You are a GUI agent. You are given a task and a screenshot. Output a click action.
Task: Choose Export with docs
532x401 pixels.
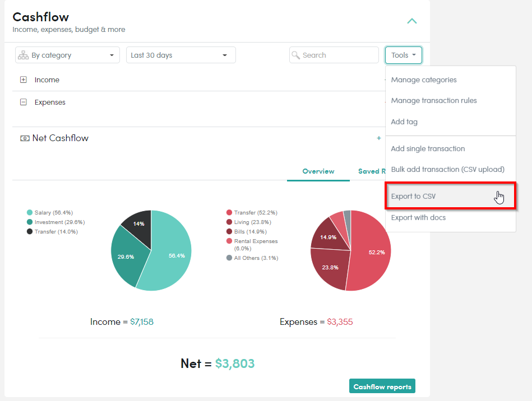(x=418, y=218)
